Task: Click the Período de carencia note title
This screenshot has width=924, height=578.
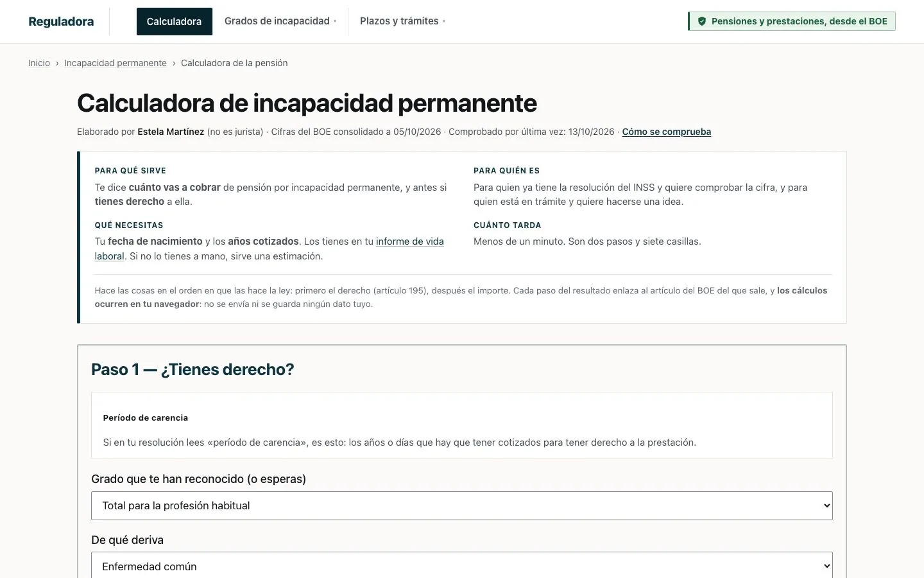Action: 146,417
